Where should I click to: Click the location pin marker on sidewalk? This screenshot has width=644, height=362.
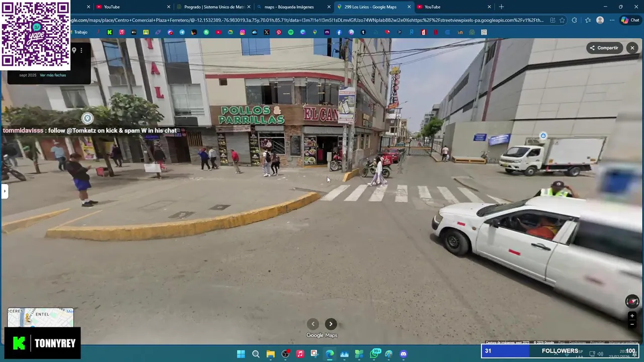click(88, 118)
